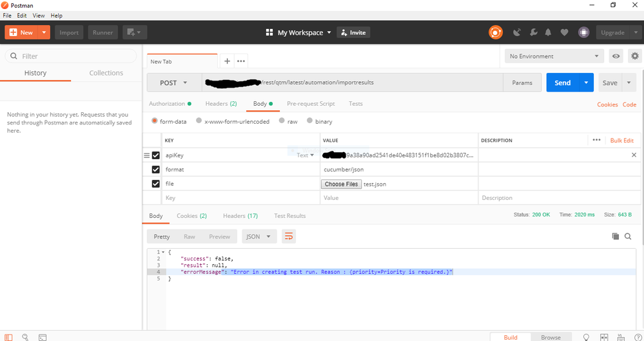This screenshot has width=644, height=341.
Task: Open the notifications bell
Action: pos(548,32)
